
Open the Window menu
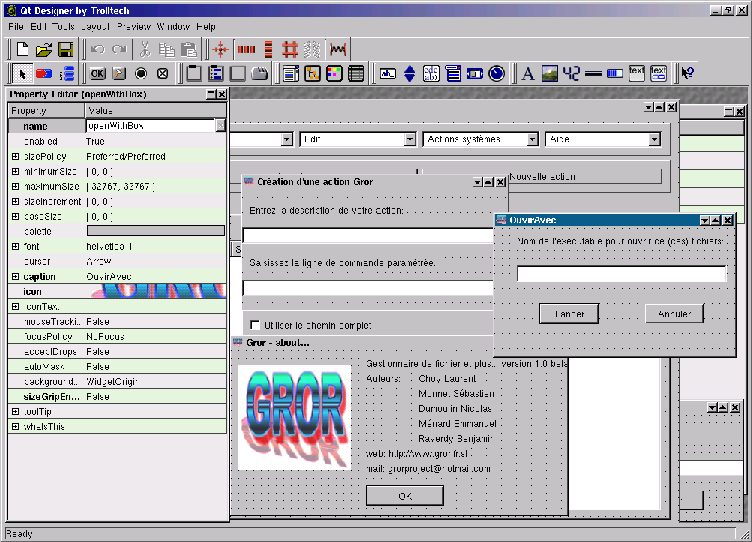[174, 27]
